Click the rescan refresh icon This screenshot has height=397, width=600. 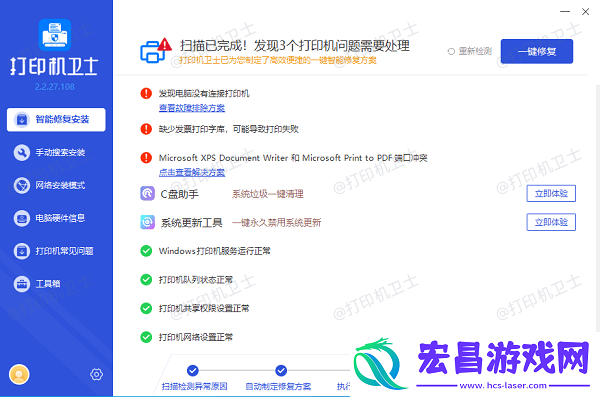[451, 51]
